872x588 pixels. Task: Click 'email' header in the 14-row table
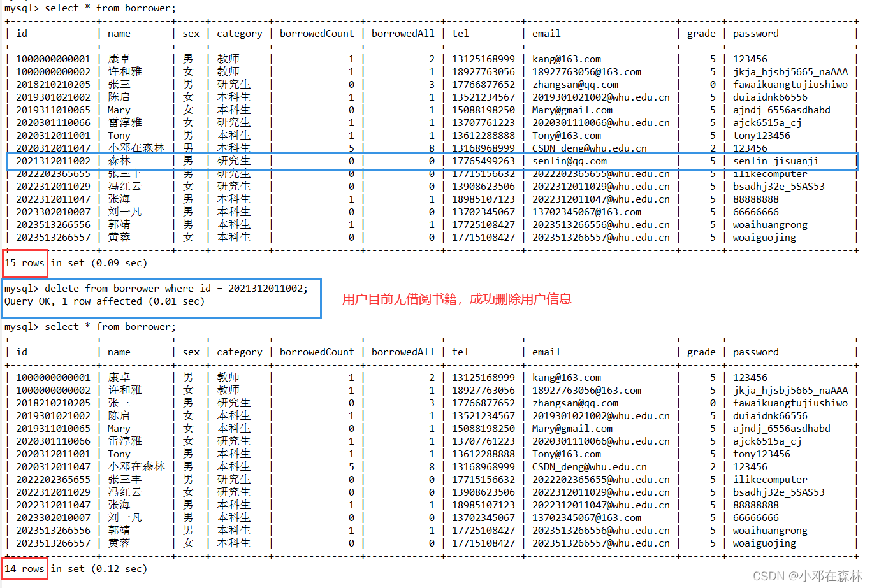pos(546,352)
